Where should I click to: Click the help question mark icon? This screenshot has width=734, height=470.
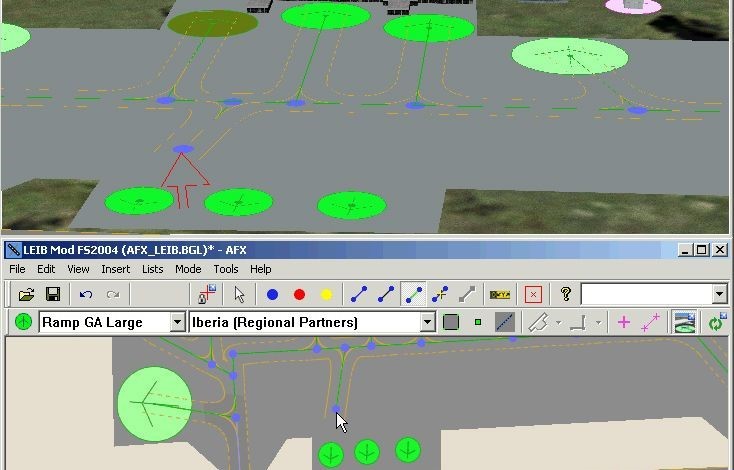click(x=565, y=295)
